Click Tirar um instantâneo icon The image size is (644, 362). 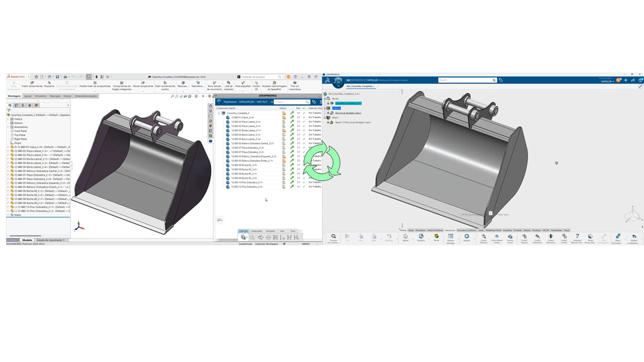tap(295, 86)
